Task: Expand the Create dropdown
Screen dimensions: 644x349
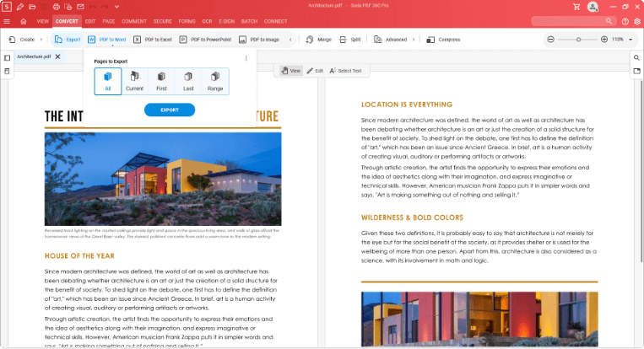Action: pos(44,39)
